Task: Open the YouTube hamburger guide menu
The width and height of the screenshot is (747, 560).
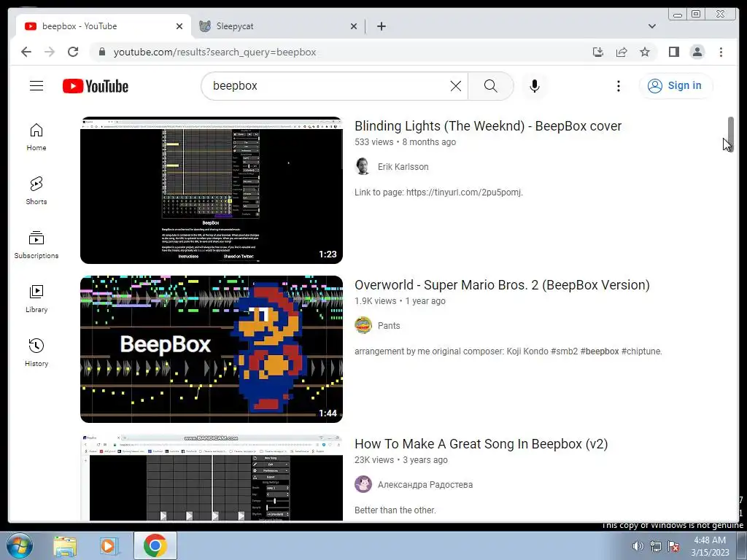Action: point(36,86)
